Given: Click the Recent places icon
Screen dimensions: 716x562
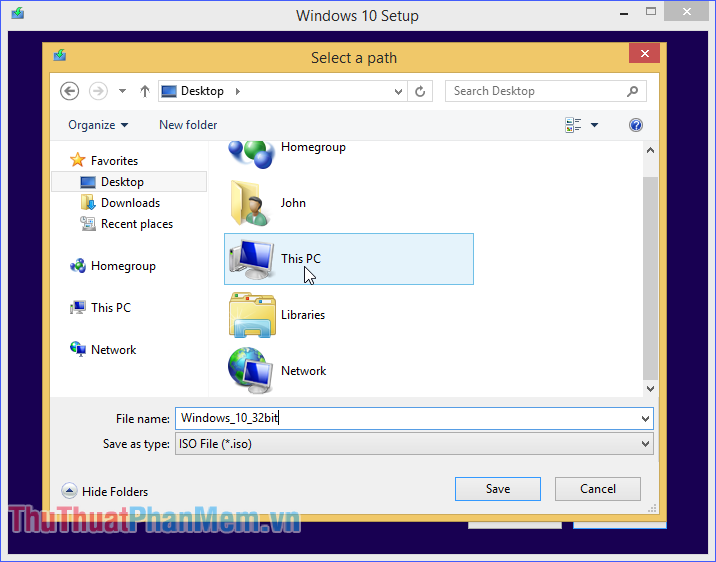Looking at the screenshot, I should click(x=88, y=224).
